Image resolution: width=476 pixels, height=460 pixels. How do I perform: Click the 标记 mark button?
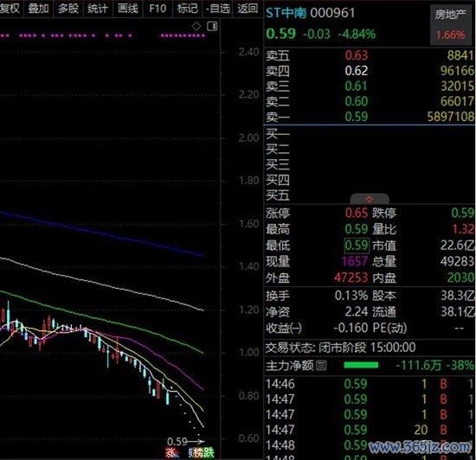[187, 9]
